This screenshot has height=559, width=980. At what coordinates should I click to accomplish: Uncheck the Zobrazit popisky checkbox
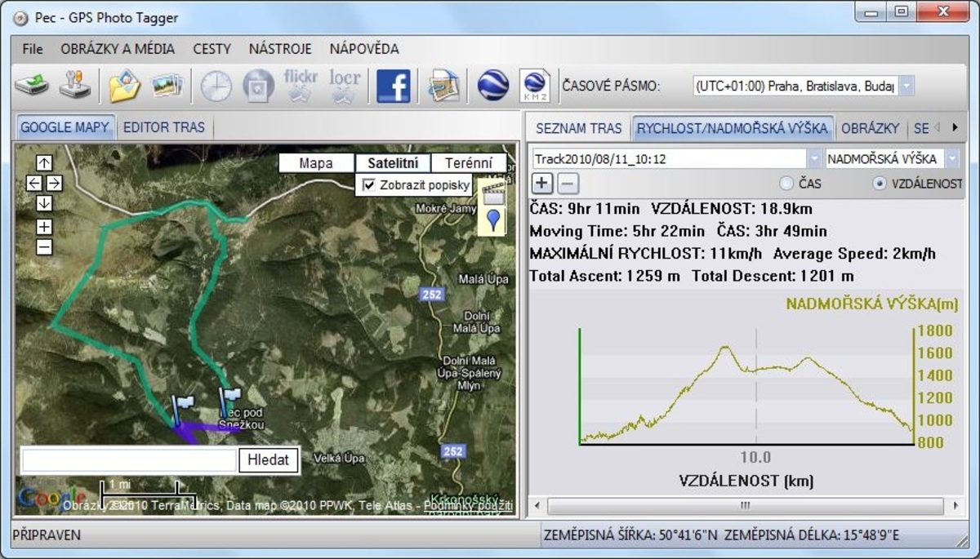pyautogui.click(x=369, y=185)
